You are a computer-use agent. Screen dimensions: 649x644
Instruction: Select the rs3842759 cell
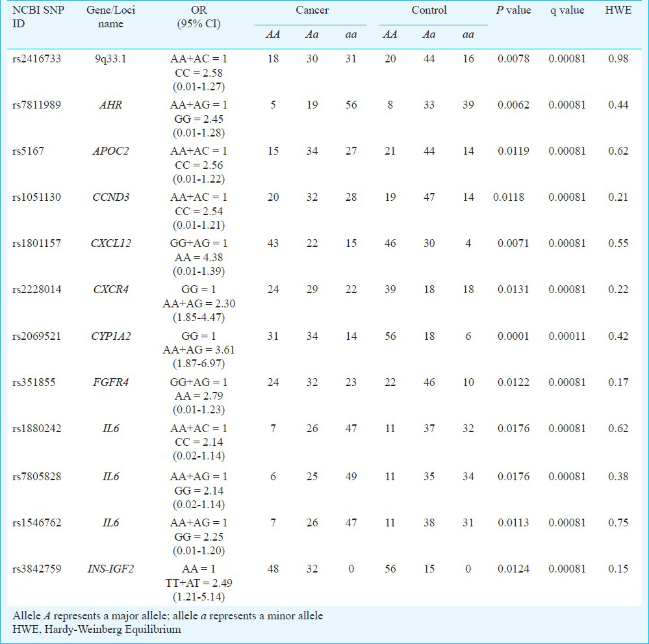click(36, 569)
